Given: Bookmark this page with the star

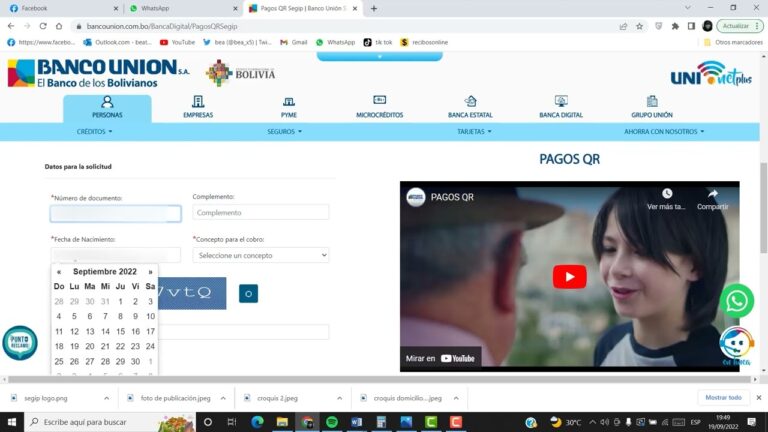Looking at the screenshot, I should coord(639,26).
